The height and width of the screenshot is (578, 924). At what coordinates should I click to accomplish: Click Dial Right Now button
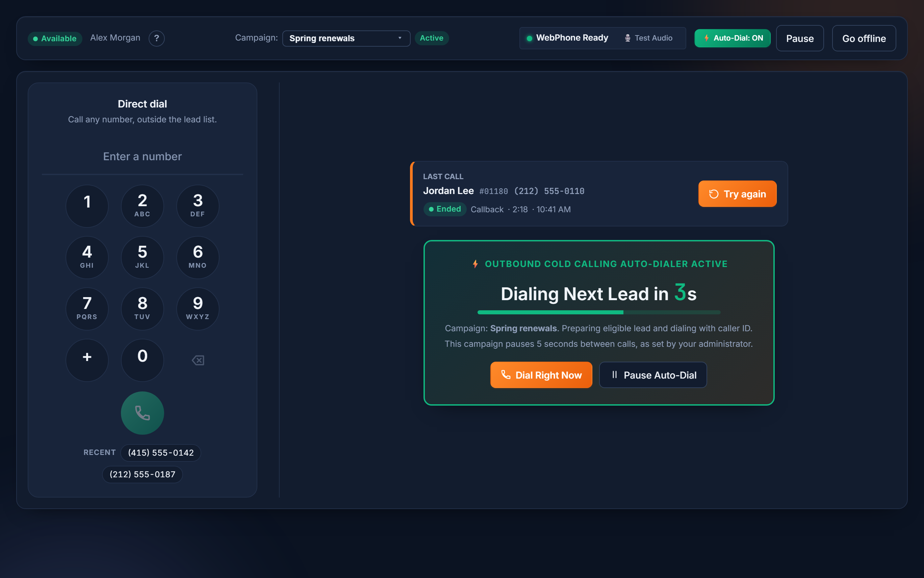point(541,375)
